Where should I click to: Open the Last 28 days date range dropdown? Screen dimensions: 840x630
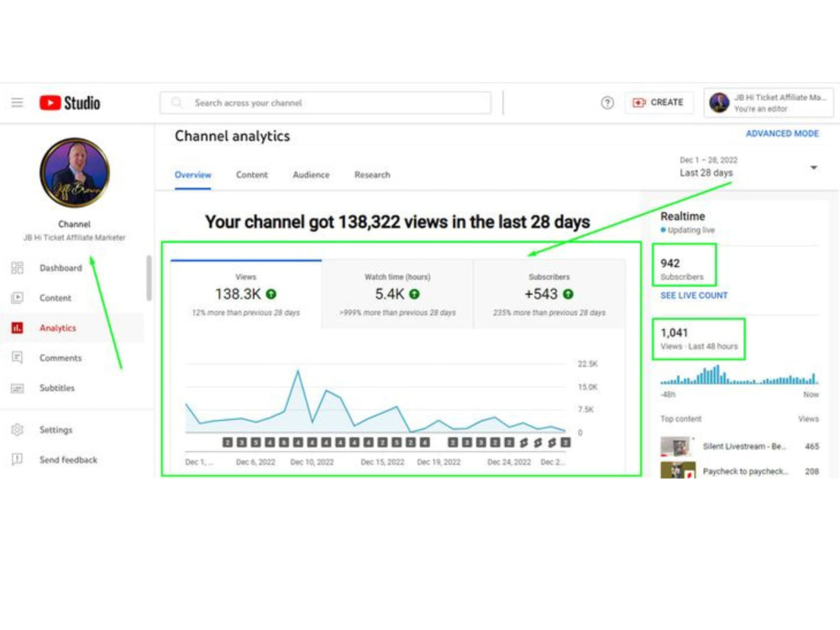748,167
